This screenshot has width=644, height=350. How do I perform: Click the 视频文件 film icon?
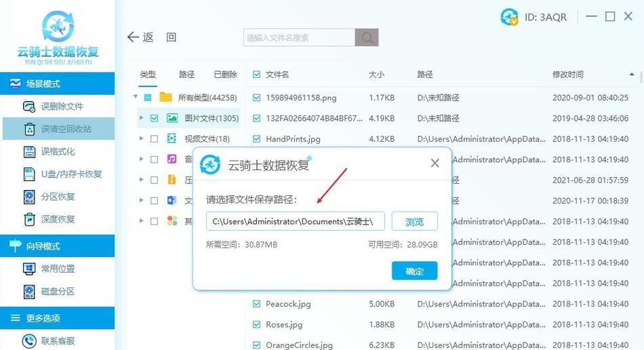click(172, 138)
